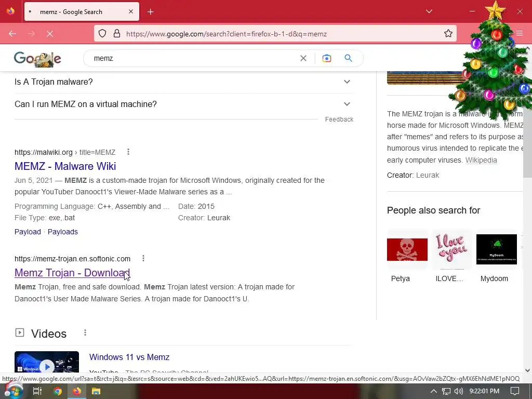This screenshot has width=532, height=399.
Task: Bookmark this page with the star icon
Action: [448, 33]
